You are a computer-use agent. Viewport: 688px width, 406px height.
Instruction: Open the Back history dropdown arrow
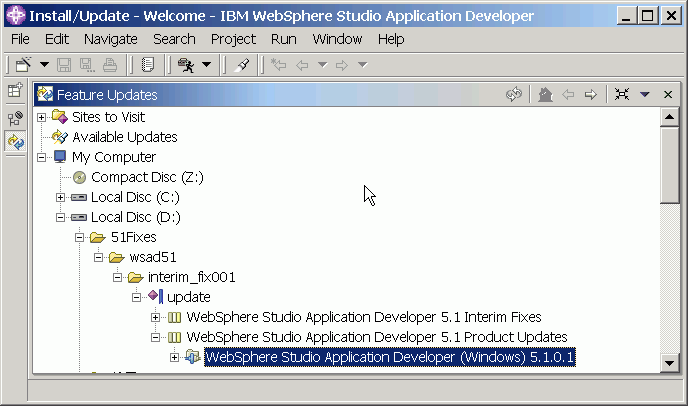(x=322, y=65)
